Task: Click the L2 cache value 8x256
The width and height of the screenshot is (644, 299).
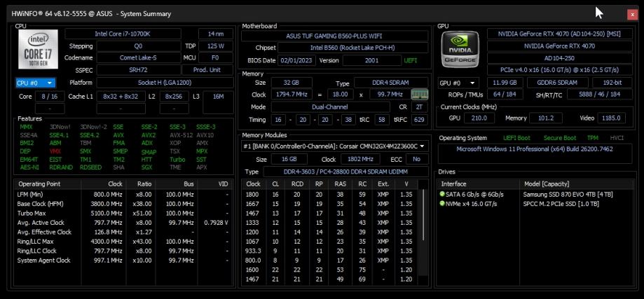Action: [x=174, y=97]
